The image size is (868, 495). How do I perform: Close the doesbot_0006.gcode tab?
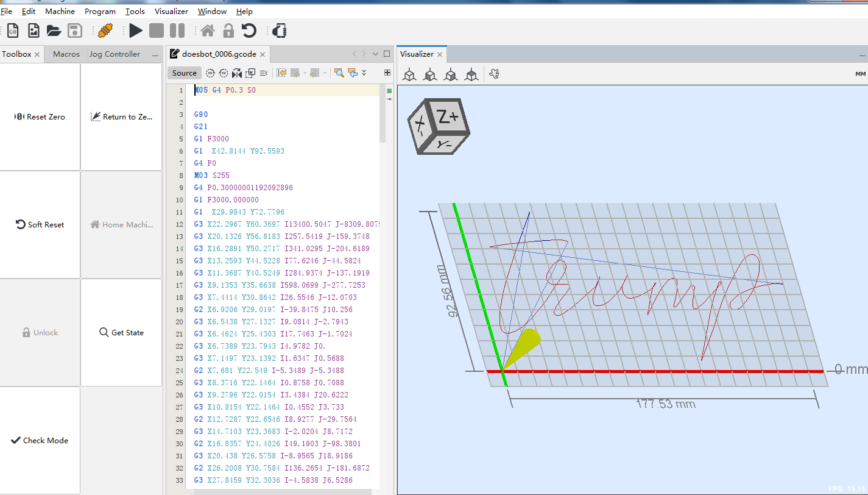point(263,54)
